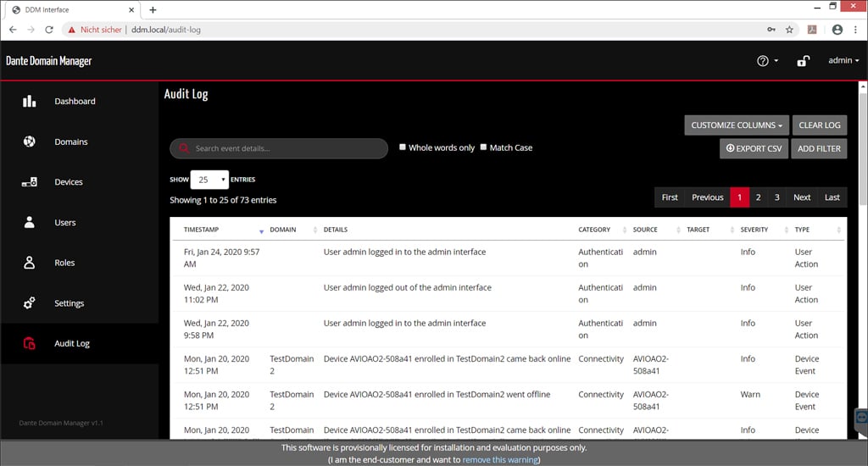Image resolution: width=868 pixels, height=466 pixels.
Task: Click the browser address bar URL
Action: [165, 30]
